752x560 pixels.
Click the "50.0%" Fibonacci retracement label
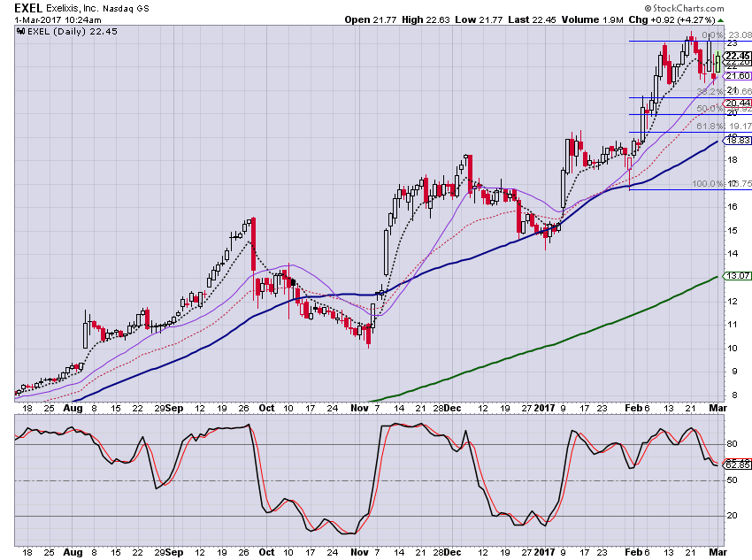(x=710, y=108)
